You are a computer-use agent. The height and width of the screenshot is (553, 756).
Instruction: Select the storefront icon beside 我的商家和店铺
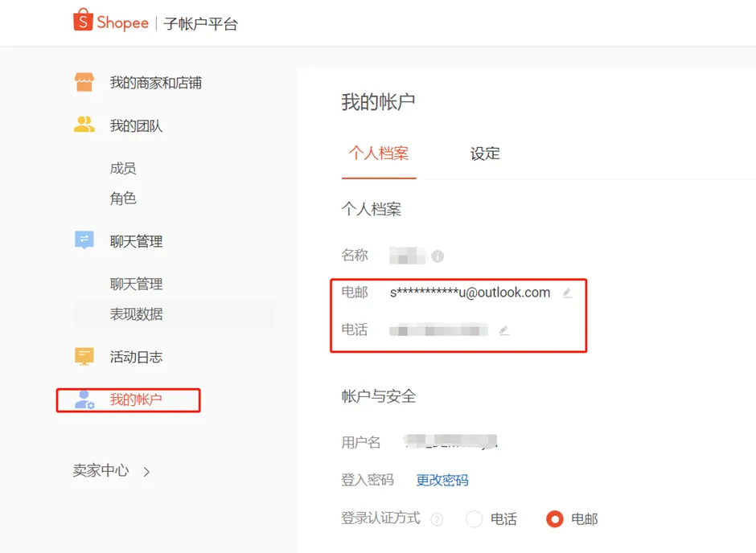[x=84, y=82]
